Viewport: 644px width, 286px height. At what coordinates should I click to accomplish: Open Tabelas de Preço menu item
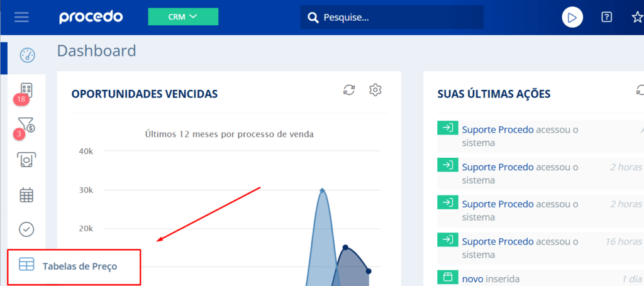pos(74,267)
